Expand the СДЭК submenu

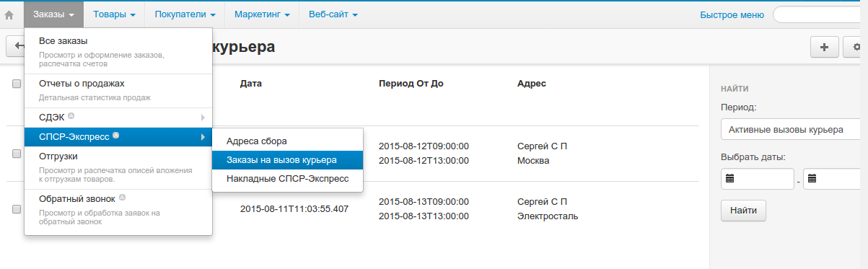(118, 117)
